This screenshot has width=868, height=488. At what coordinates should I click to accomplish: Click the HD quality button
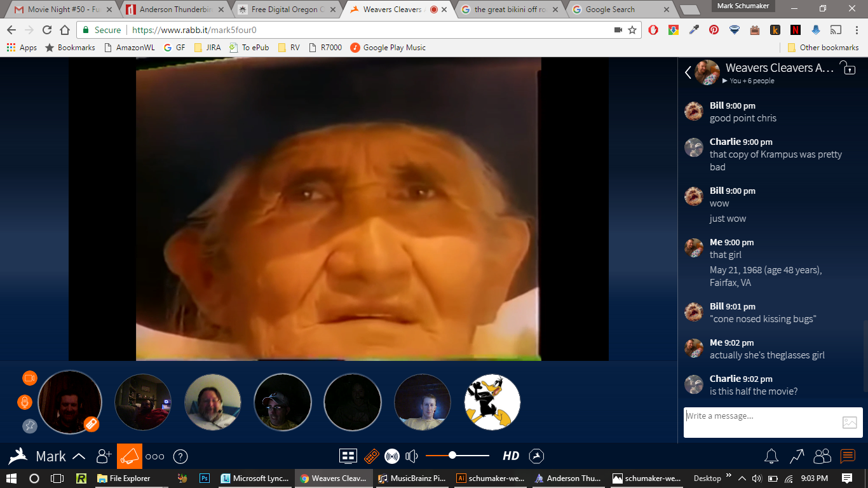point(511,456)
